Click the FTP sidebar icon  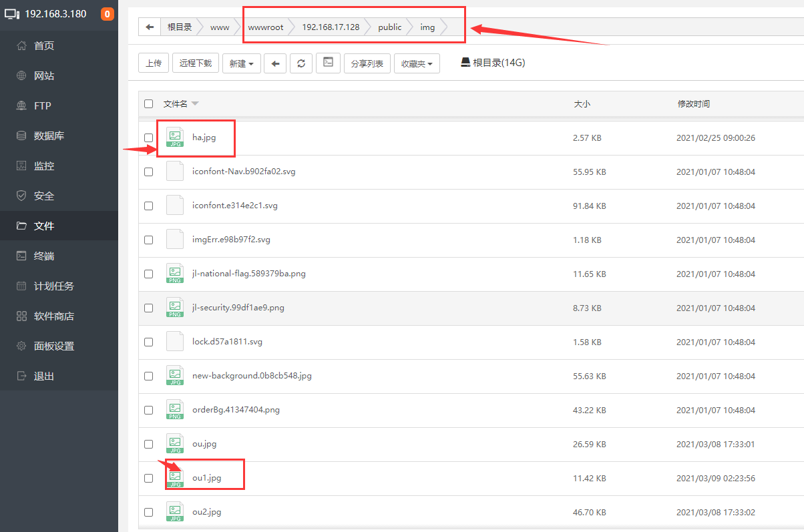(x=21, y=105)
